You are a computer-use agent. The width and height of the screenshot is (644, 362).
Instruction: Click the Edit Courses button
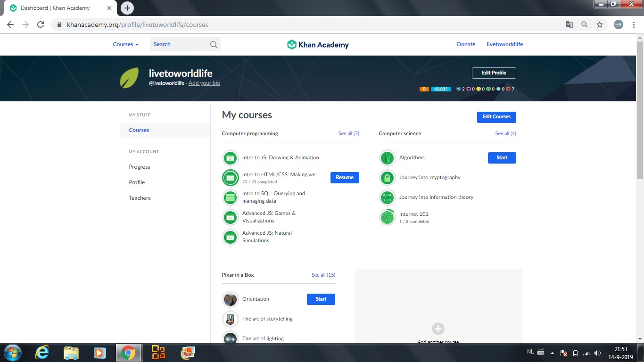tap(496, 117)
